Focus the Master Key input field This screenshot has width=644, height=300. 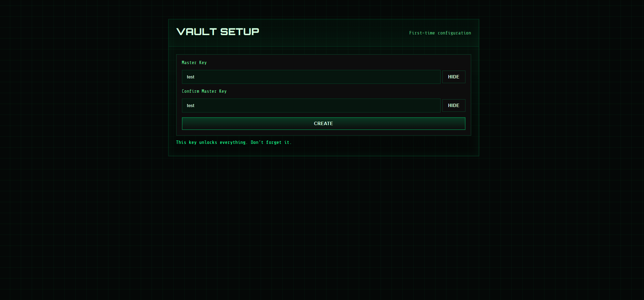(311, 77)
